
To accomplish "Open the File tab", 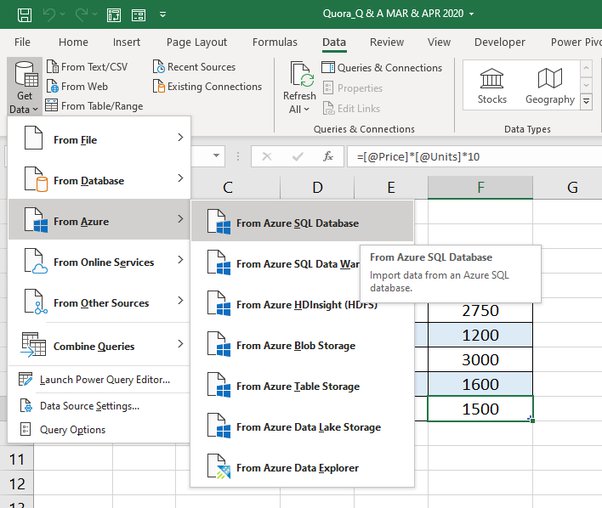I will tap(22, 42).
